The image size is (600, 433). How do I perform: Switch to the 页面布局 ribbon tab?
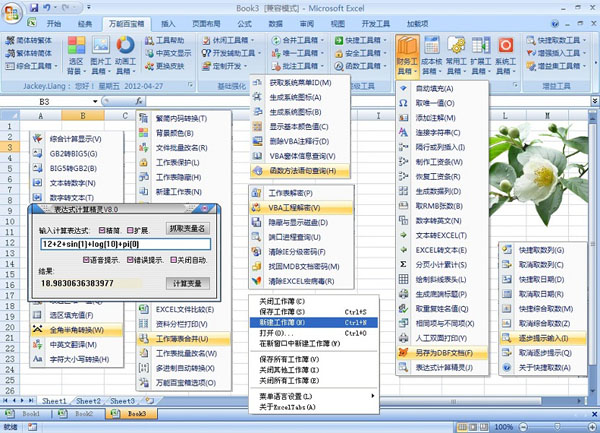pyautogui.click(x=206, y=24)
